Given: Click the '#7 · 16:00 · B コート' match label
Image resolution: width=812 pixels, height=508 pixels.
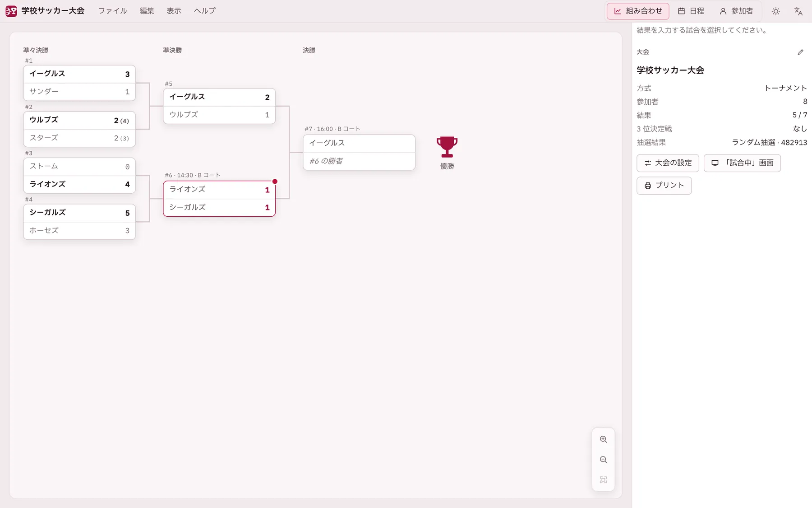Looking at the screenshot, I should tap(332, 129).
